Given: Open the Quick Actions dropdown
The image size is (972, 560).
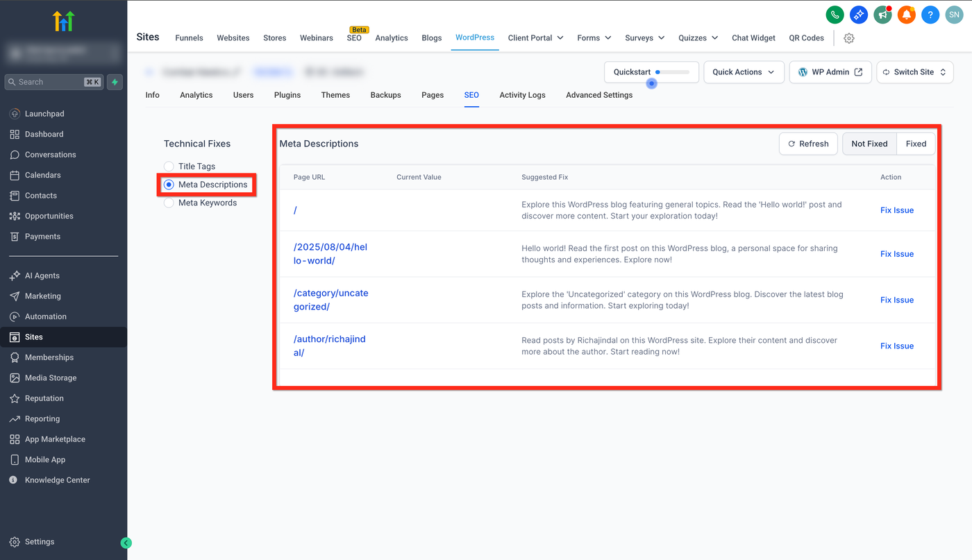Looking at the screenshot, I should pos(744,72).
